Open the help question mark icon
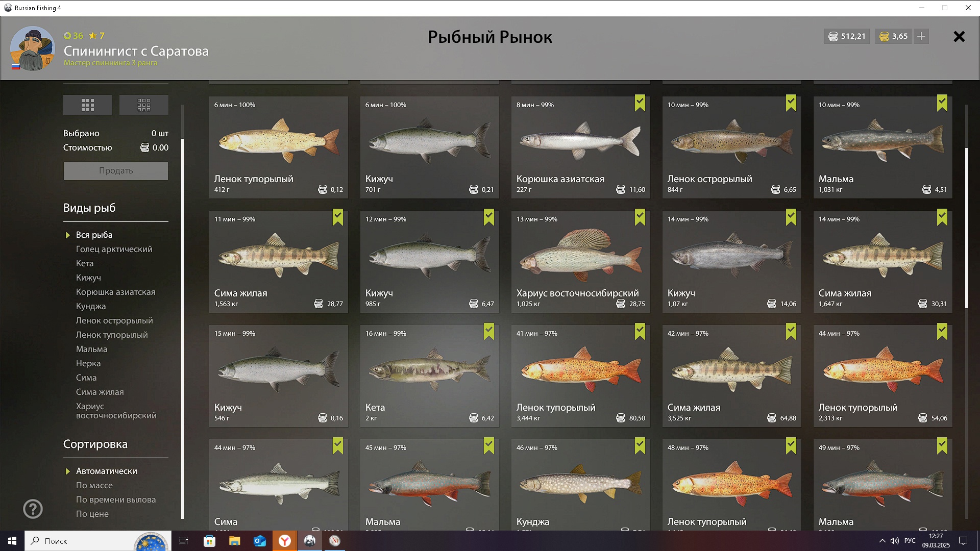Screen dimensions: 980x551 point(33,509)
